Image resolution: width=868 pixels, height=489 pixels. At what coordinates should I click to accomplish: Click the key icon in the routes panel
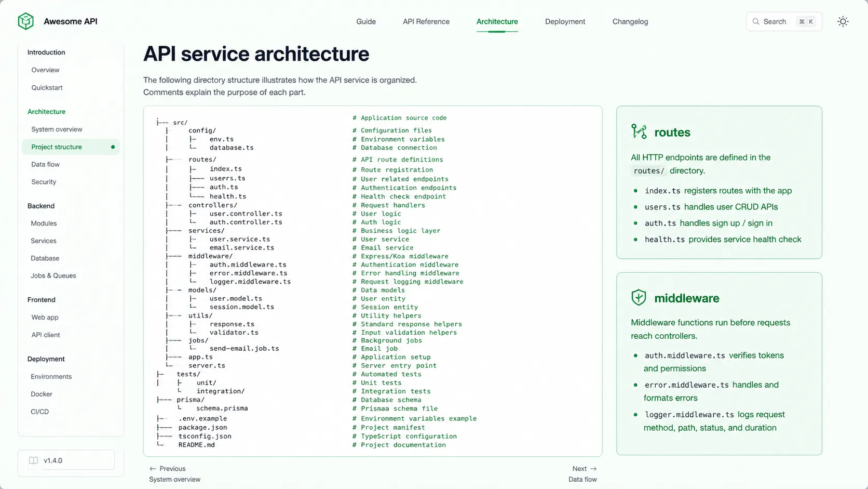pos(639,131)
